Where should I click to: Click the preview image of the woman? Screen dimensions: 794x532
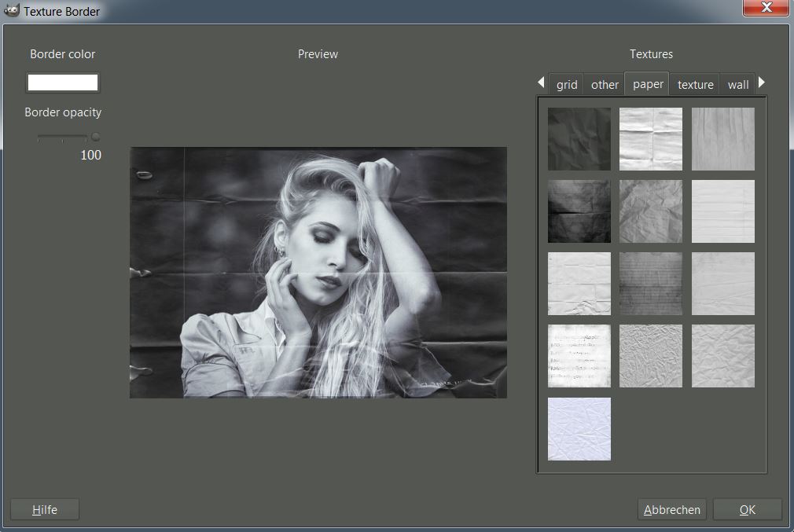pos(318,272)
